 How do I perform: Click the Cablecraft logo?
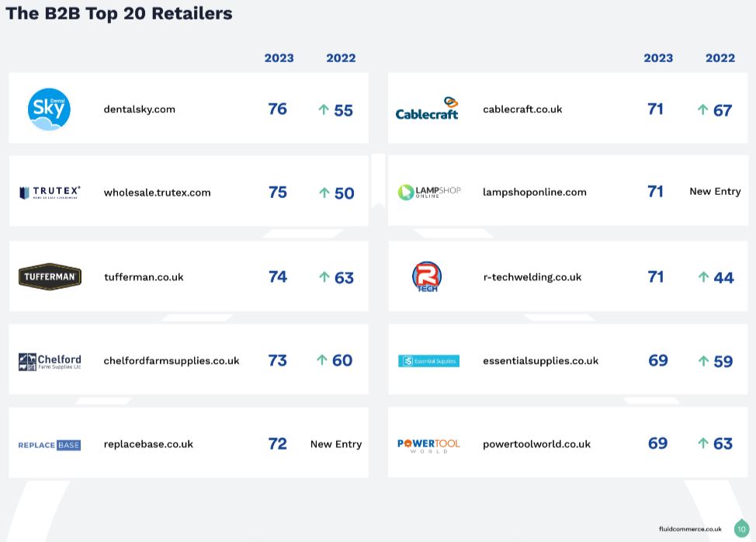(427, 108)
